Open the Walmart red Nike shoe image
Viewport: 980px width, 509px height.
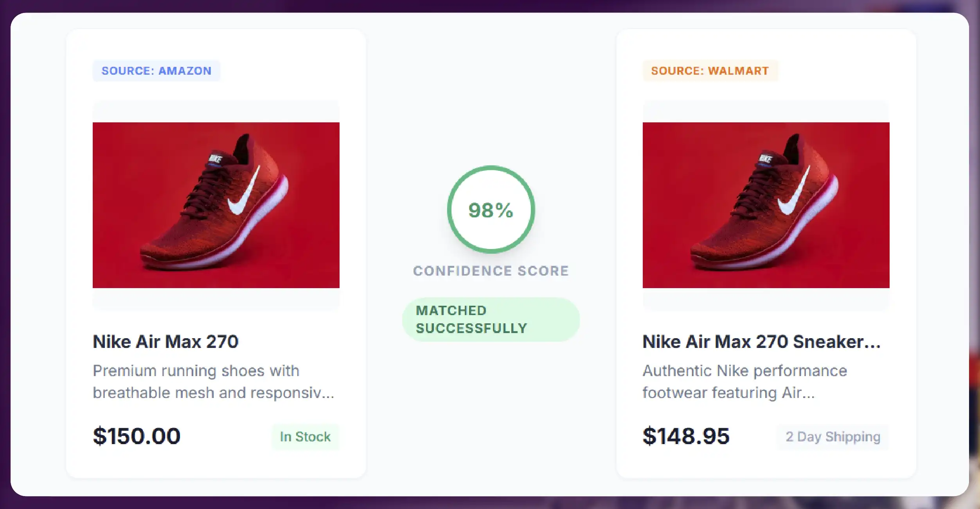tap(766, 205)
